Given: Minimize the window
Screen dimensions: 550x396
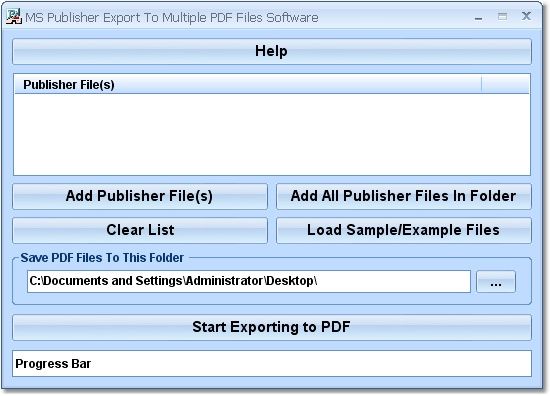Looking at the screenshot, I should [478, 17].
